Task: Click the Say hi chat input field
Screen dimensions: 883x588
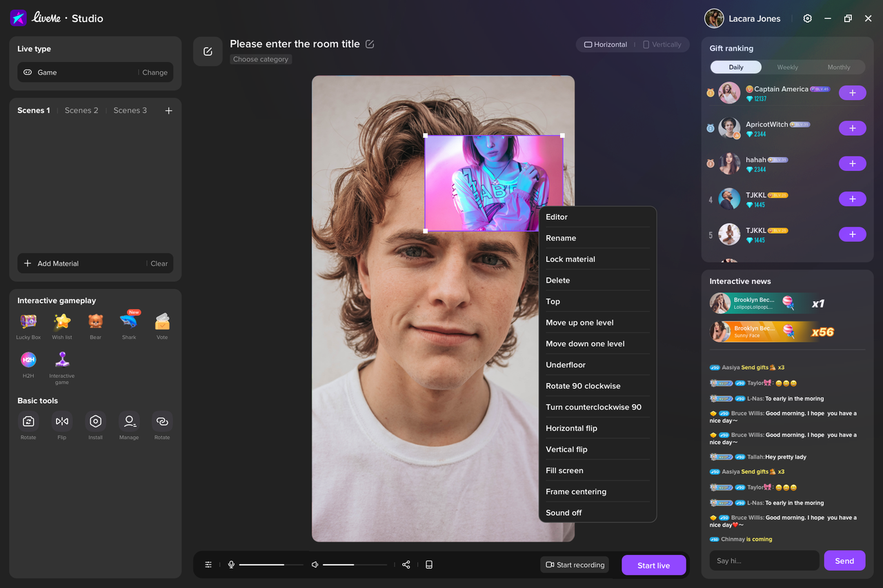Action: click(764, 560)
